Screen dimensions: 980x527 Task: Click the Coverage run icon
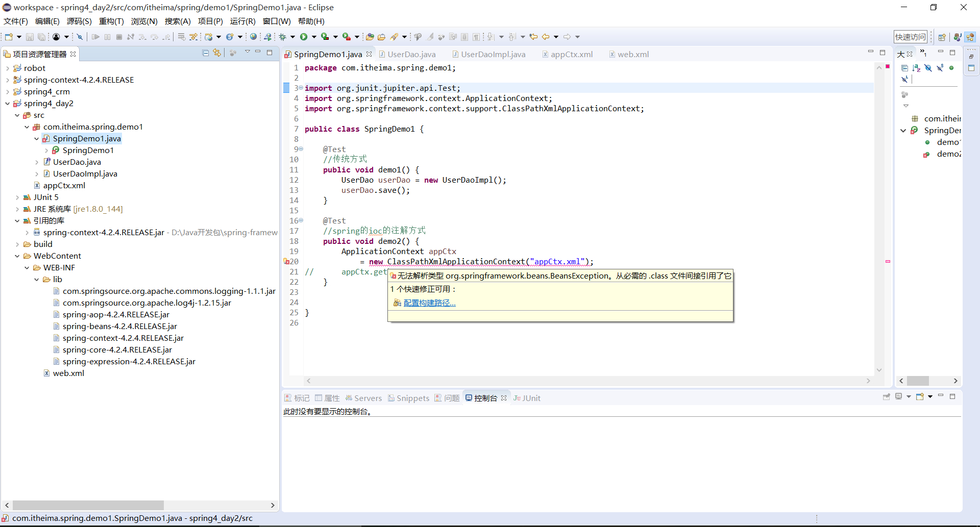pos(325,37)
